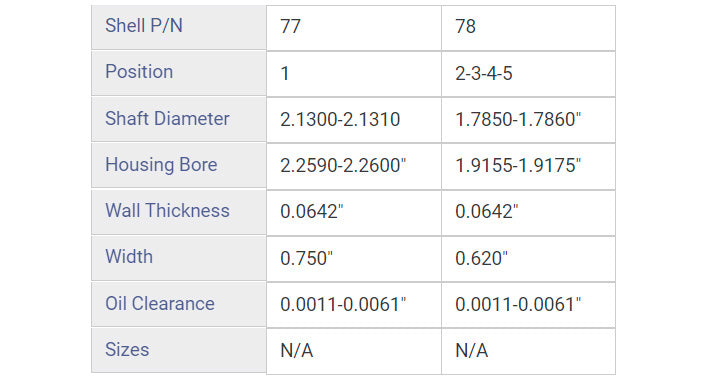The width and height of the screenshot is (711, 377).
Task: Click the Wall Thickness row label
Action: coord(179,212)
